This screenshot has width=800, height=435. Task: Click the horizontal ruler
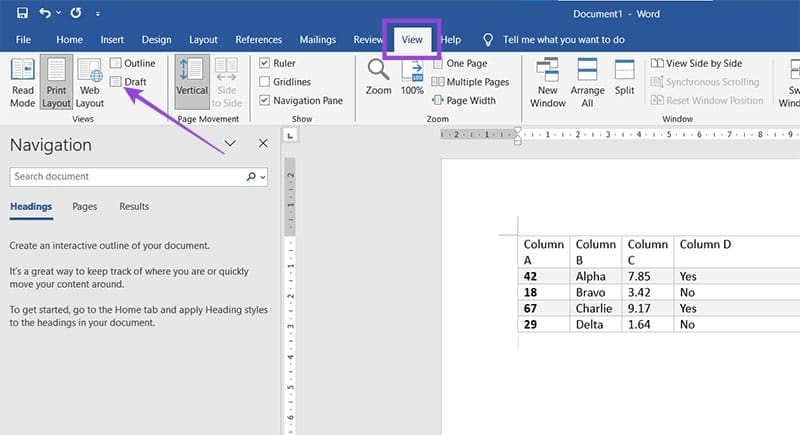619,135
